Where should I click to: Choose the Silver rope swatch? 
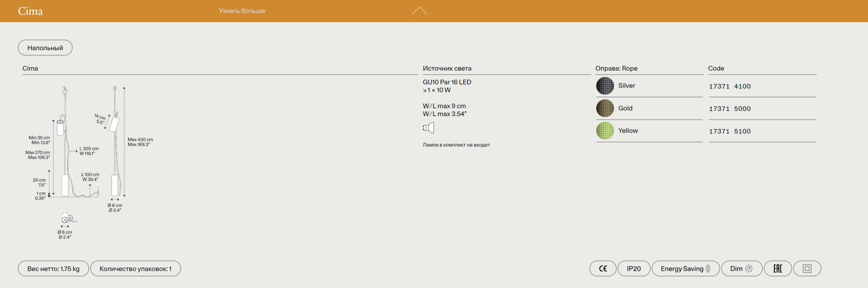point(605,86)
